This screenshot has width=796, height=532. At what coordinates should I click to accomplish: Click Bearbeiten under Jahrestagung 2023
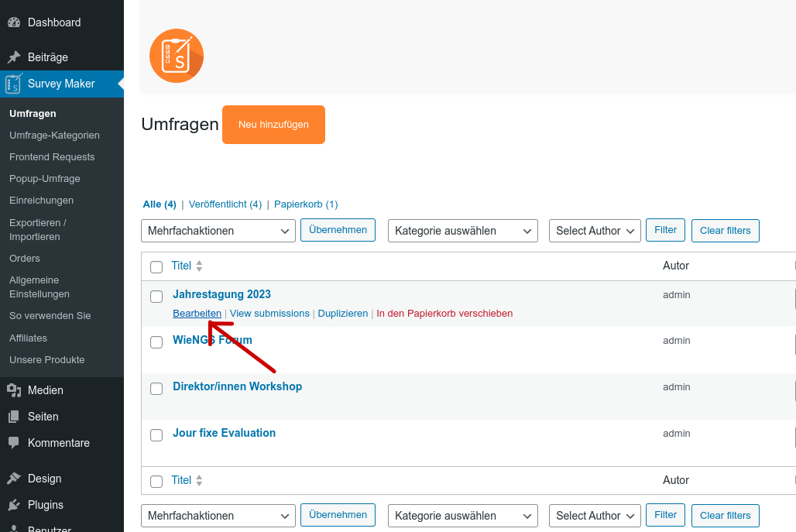(x=197, y=314)
